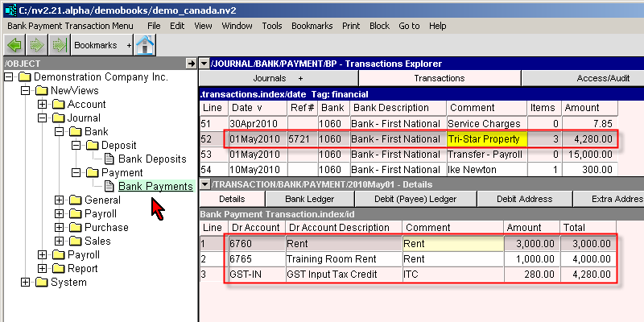Click the Bank Deposits document icon

pos(110,159)
